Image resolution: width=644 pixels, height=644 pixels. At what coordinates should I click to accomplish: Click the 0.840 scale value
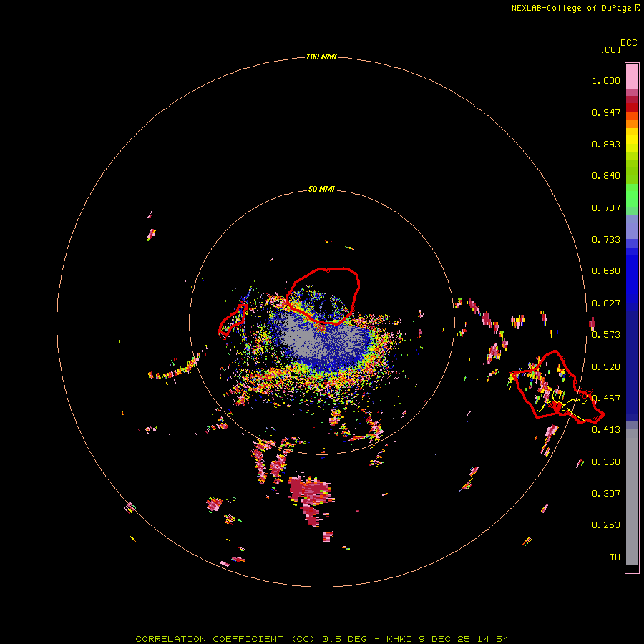point(606,176)
